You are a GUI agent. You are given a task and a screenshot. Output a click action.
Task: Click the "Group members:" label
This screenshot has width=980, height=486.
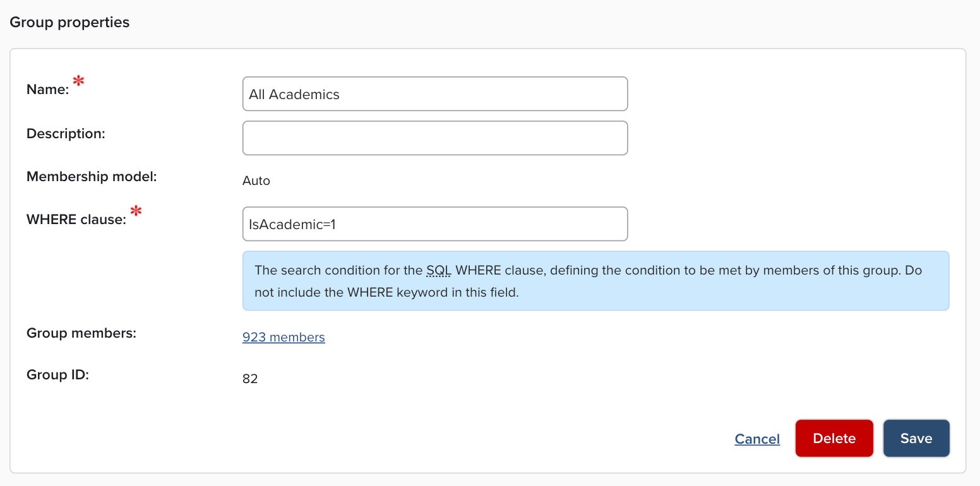pyautogui.click(x=81, y=333)
